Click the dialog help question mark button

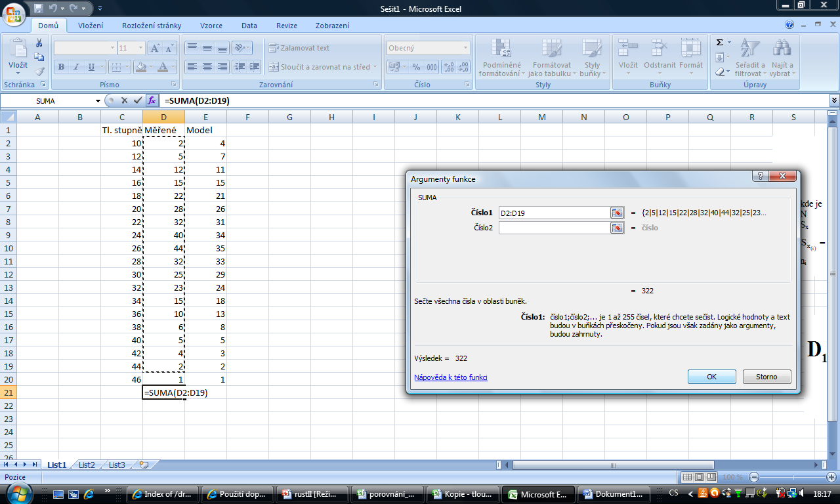coord(761,177)
